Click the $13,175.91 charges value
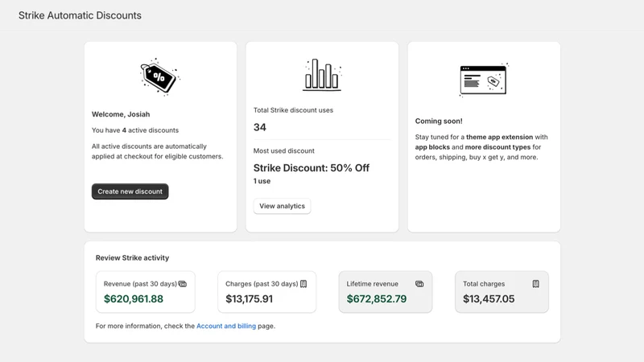The width and height of the screenshot is (644, 362). coord(249,298)
